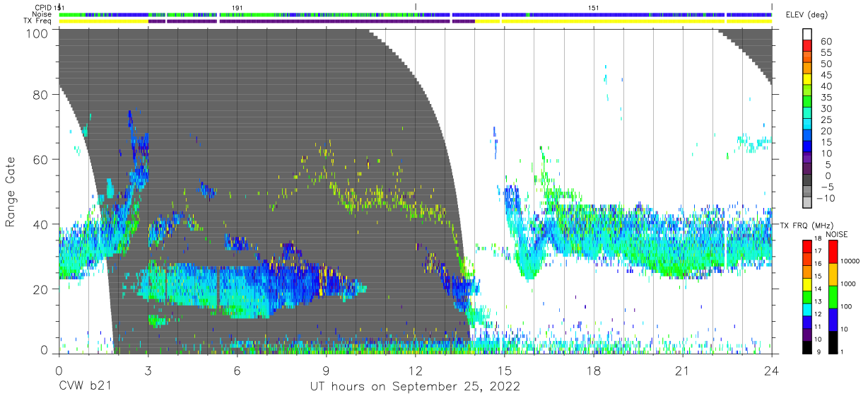Screen dimensions: 868x401
Task: Click the black 9–10 segment of TX FRQ colorbar
Action: tap(807, 347)
